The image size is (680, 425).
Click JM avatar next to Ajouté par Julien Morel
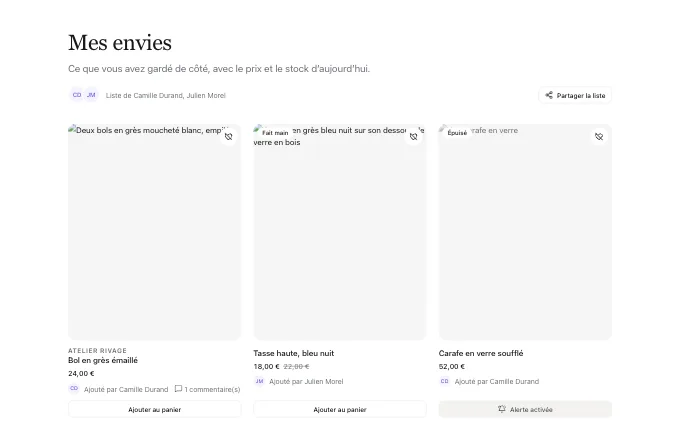point(259,381)
